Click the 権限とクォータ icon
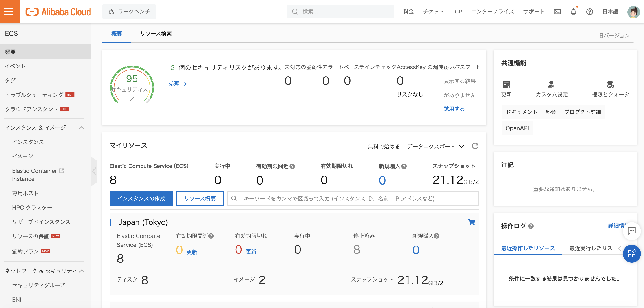Image resolution: width=644 pixels, height=308 pixels. click(611, 84)
